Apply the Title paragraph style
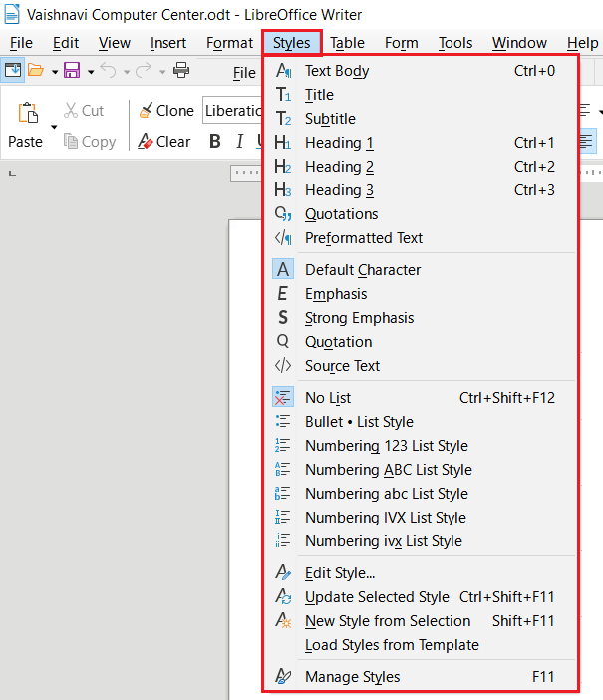Viewport: 603px width, 700px height. point(421,95)
